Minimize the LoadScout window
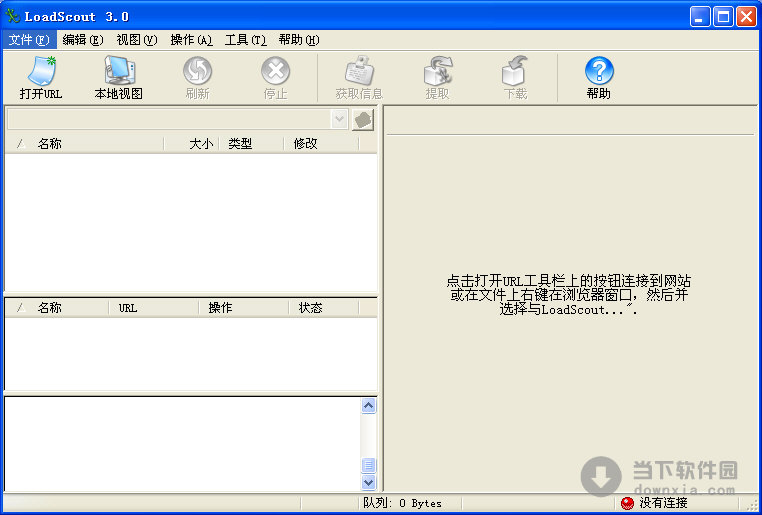This screenshot has height=515, width=762. coord(700,17)
